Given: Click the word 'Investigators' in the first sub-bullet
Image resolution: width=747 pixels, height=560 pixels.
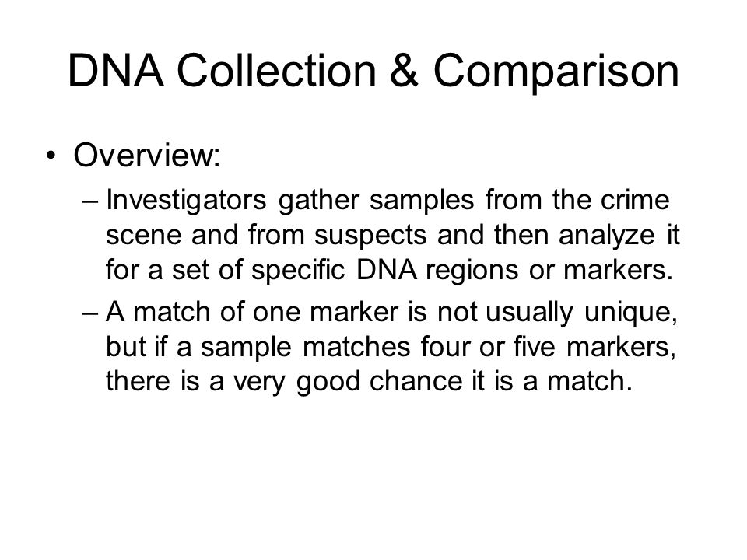Looking at the screenshot, I should (x=186, y=201).
